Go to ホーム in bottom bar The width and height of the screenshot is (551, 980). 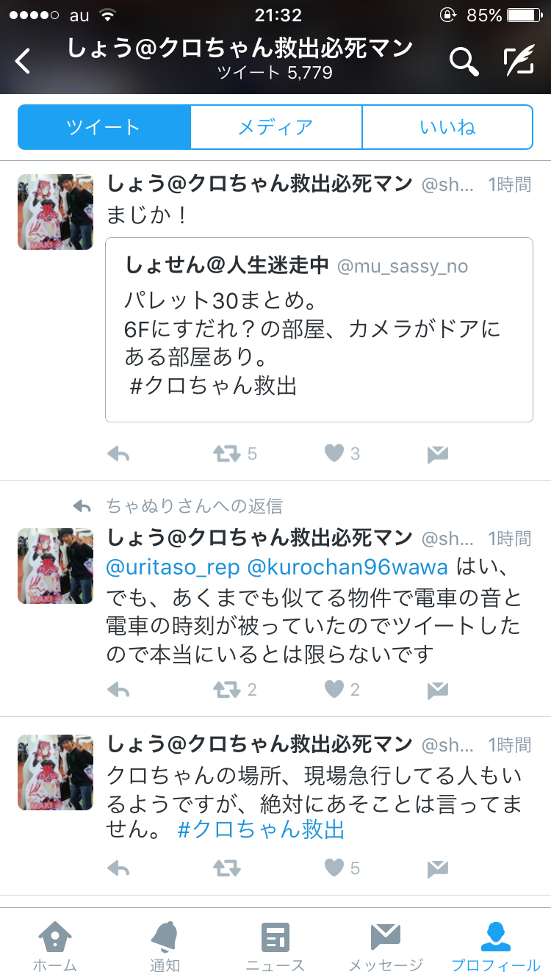[x=55, y=946]
